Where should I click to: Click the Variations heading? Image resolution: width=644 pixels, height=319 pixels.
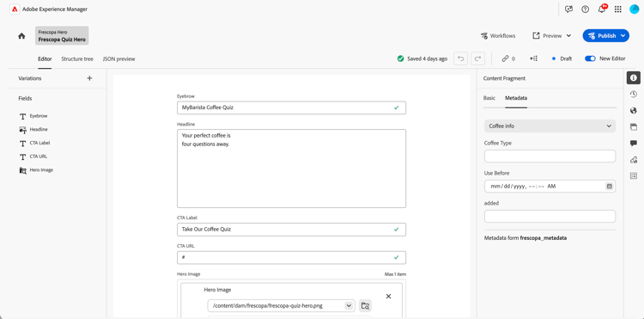click(x=30, y=78)
